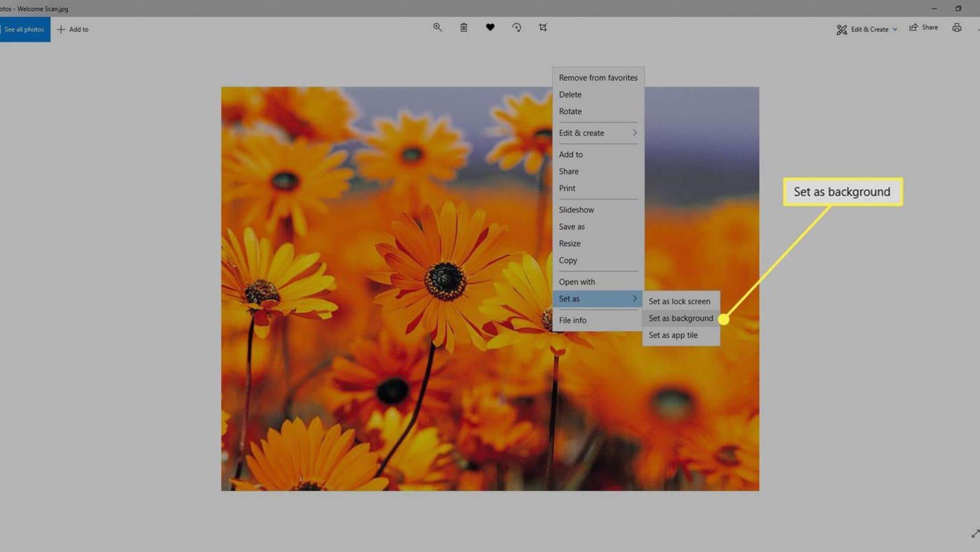980x552 pixels.
Task: Click the Share icon at top right
Action: point(913,27)
